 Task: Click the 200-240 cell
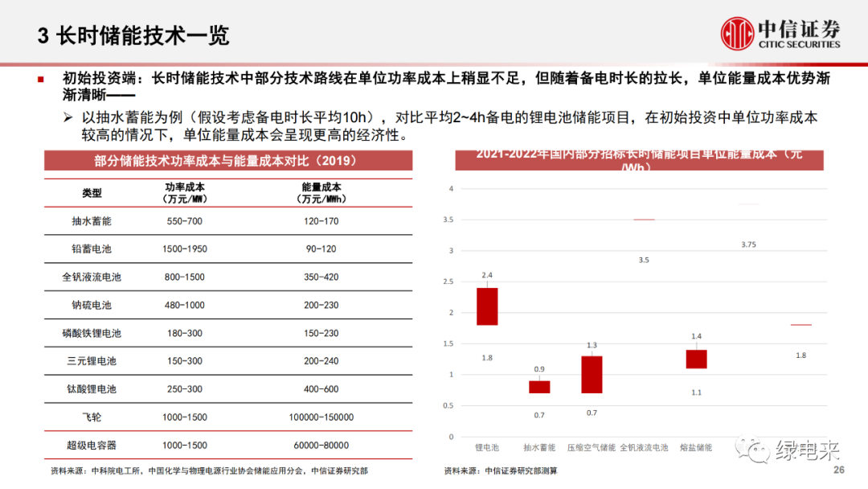coord(321,361)
